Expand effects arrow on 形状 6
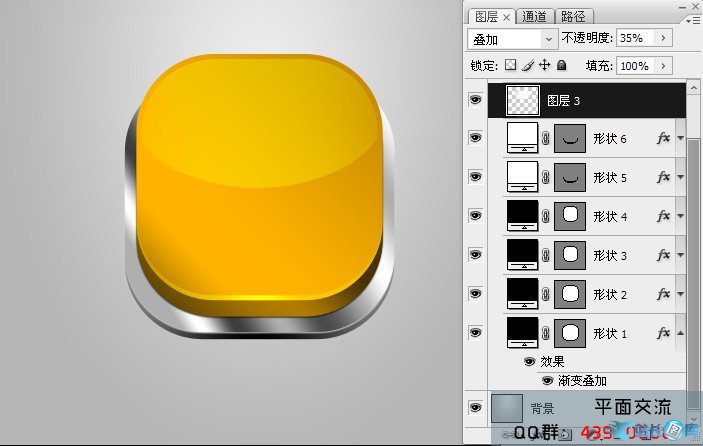The image size is (703, 446). (x=681, y=138)
